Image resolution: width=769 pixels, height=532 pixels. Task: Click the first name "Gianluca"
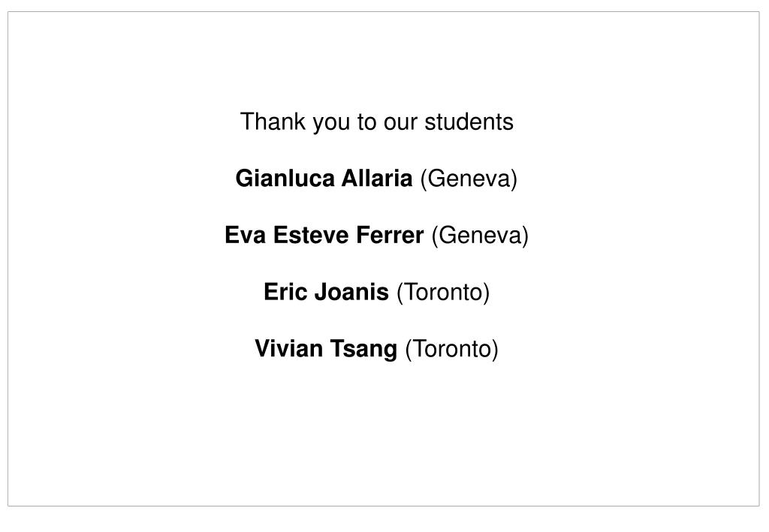pos(285,179)
